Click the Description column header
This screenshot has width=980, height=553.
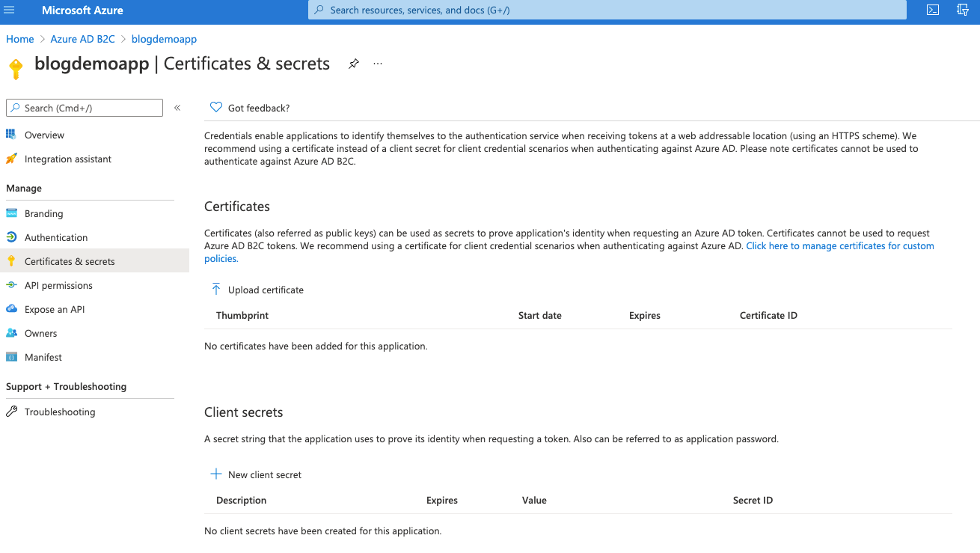click(242, 500)
